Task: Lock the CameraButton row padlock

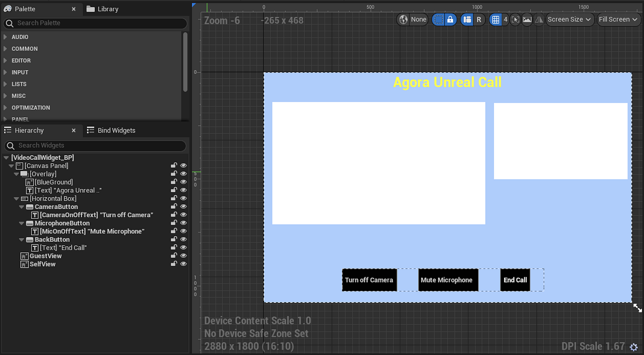Action: coord(174,207)
